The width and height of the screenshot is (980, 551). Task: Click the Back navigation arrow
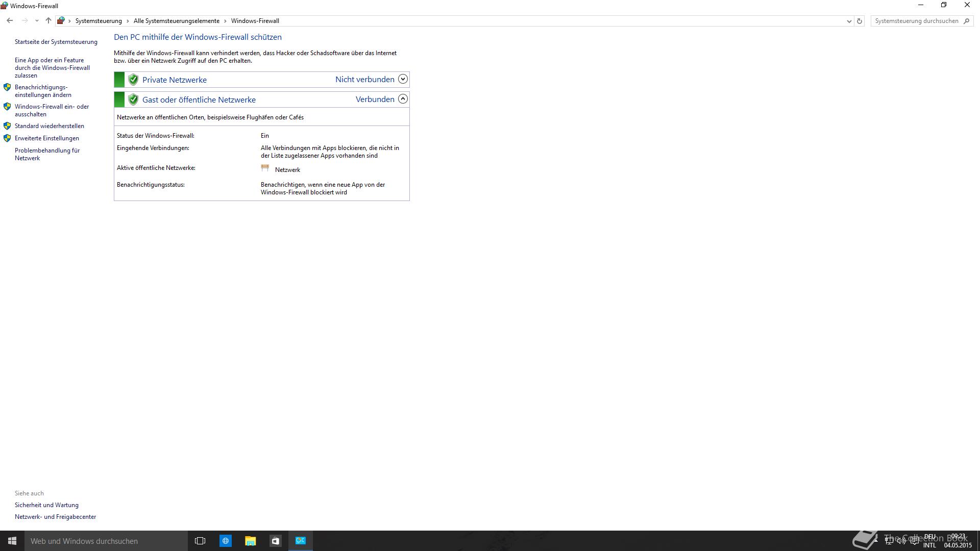pos(10,21)
